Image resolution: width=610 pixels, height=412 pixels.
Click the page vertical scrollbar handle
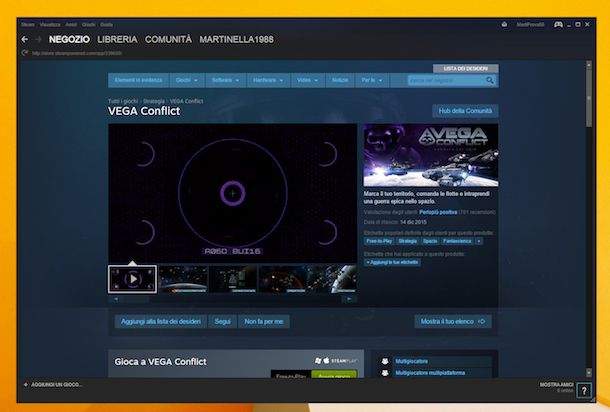(589, 98)
